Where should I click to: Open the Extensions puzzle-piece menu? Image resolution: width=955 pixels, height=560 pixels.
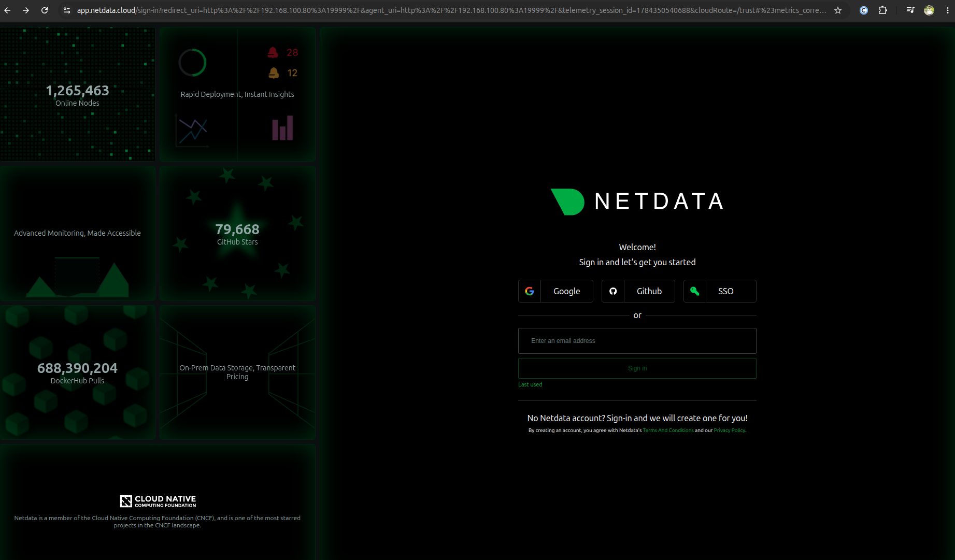[883, 10]
